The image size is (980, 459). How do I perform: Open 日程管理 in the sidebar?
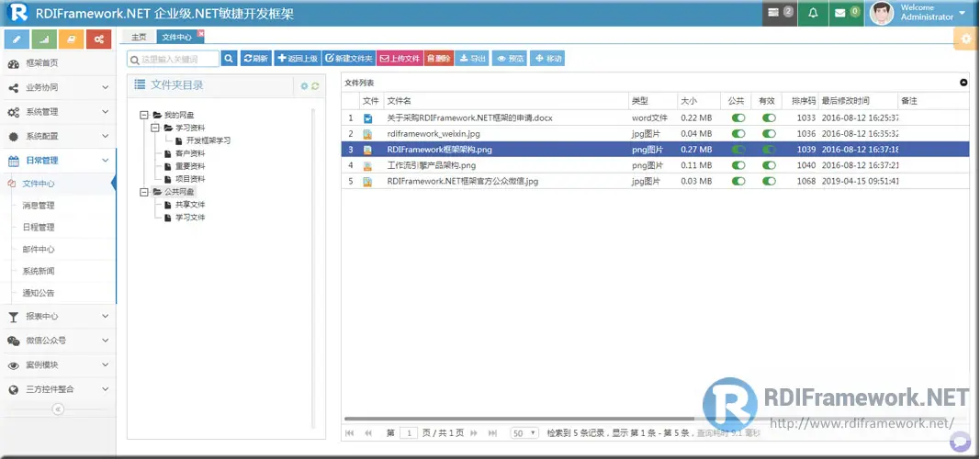[39, 228]
